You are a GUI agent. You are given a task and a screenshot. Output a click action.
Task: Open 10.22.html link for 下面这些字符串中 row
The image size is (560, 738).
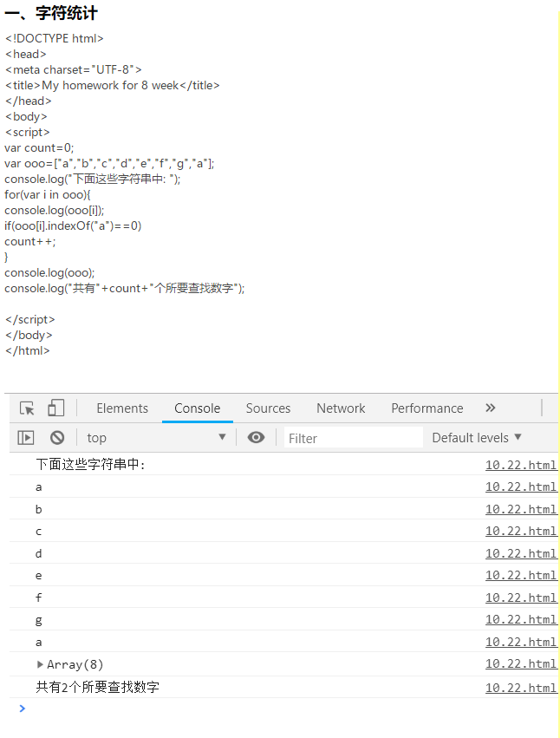[521, 465]
